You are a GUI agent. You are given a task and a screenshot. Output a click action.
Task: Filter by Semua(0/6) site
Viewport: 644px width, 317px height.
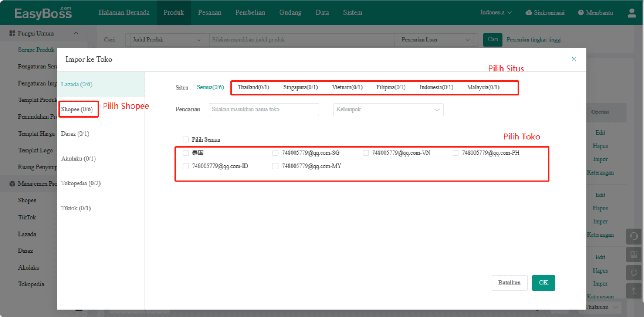(210, 87)
